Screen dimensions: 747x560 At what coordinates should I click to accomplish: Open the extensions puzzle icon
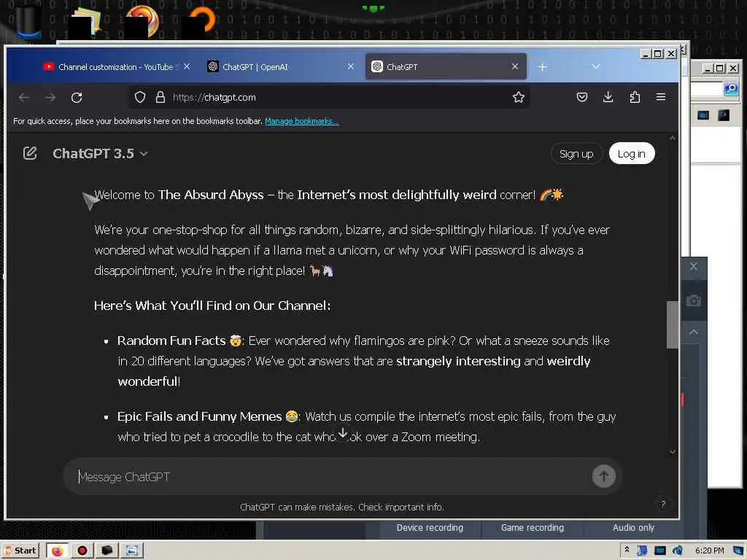point(635,97)
